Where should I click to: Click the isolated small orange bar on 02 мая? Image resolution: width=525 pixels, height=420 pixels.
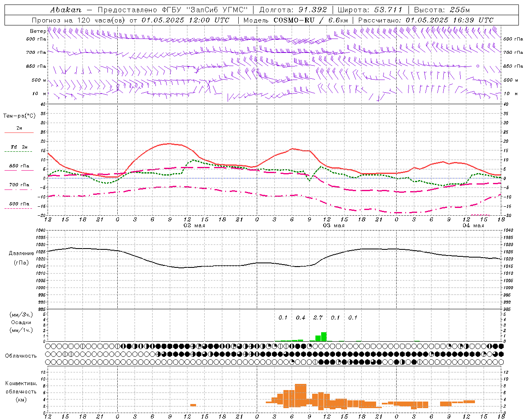click(193, 405)
